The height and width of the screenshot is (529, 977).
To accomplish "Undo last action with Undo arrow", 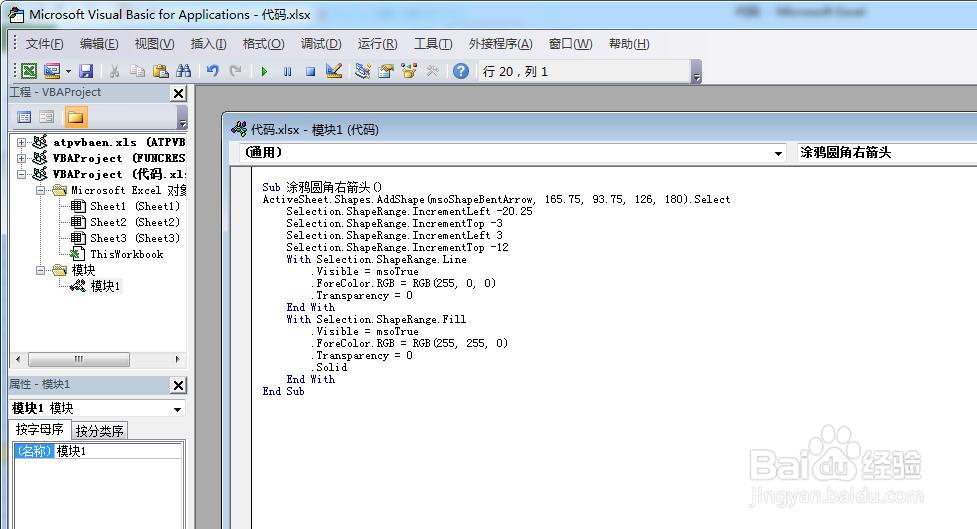I will click(x=213, y=71).
